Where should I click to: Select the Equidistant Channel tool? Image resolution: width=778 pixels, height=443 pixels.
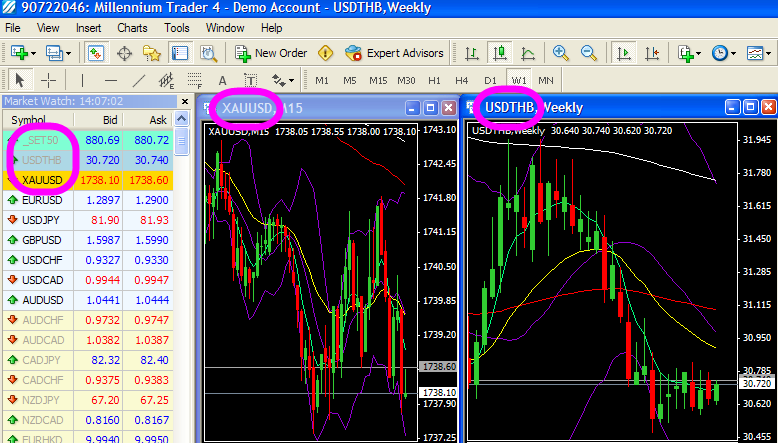pyautogui.click(x=167, y=80)
